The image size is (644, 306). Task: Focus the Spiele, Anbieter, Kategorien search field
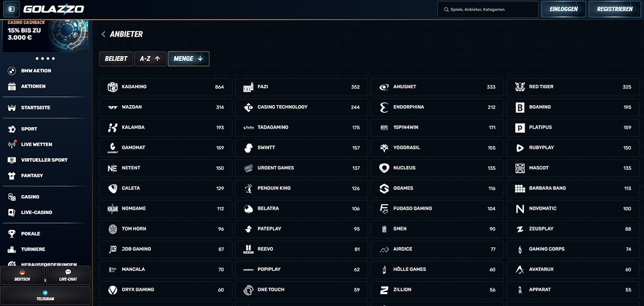point(487,9)
